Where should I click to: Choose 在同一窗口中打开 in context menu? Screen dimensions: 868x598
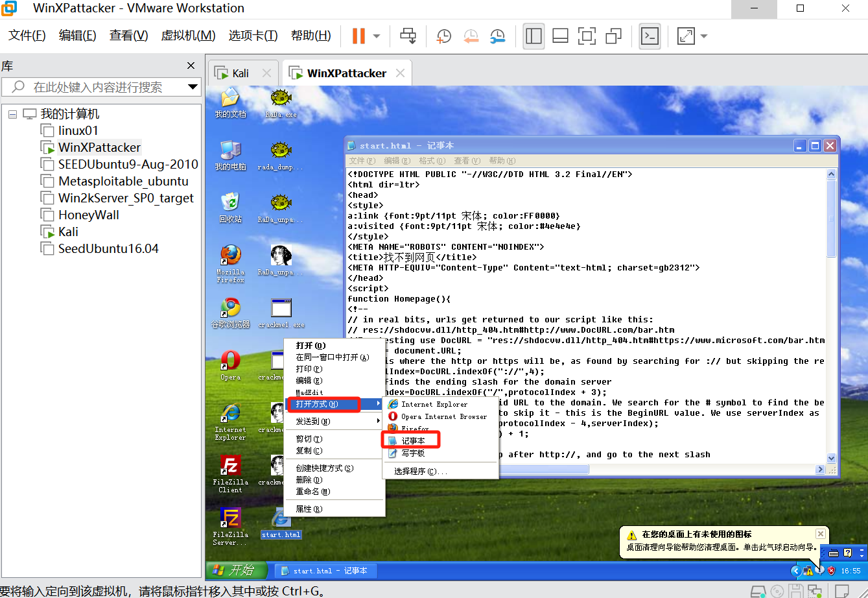332,357
